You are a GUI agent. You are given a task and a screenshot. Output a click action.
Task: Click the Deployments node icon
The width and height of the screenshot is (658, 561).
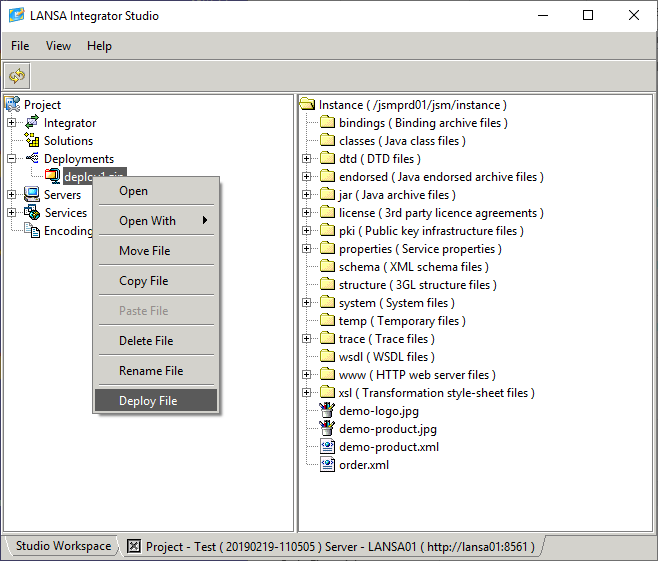[32, 158]
